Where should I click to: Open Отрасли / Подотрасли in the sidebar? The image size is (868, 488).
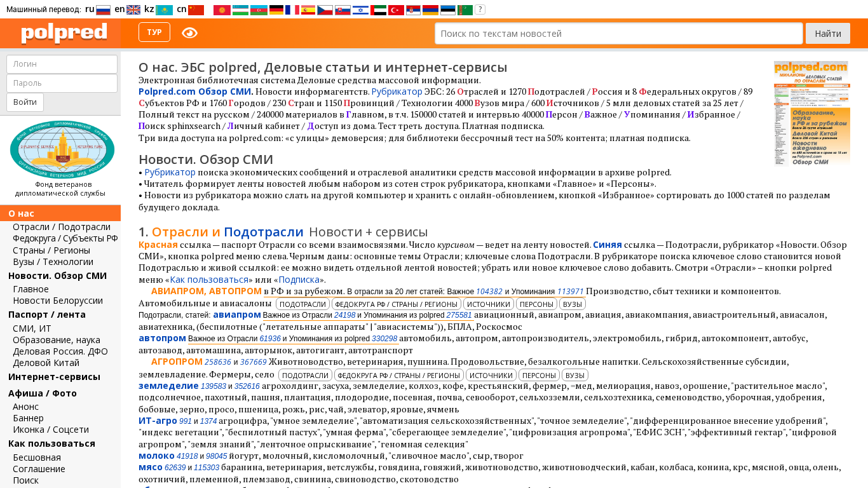62,227
